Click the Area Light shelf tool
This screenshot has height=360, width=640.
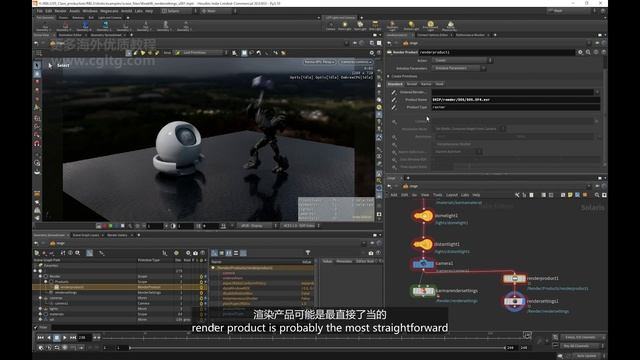[x=375, y=26]
